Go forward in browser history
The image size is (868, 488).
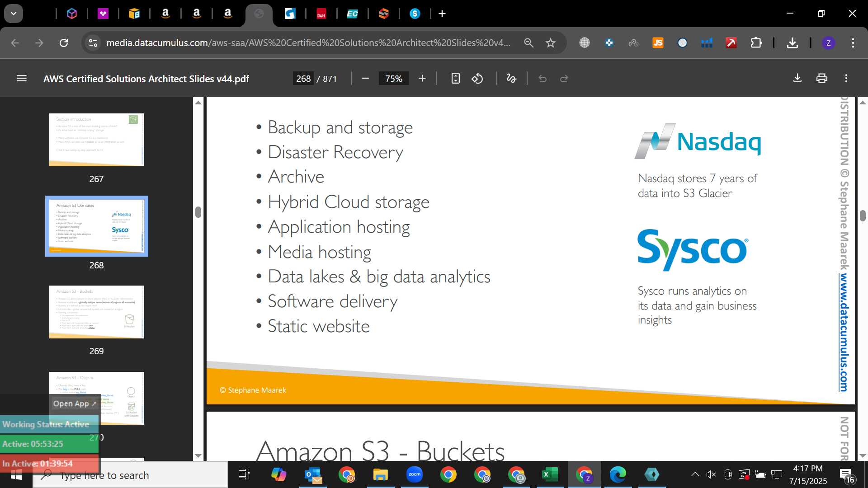pyautogui.click(x=39, y=43)
